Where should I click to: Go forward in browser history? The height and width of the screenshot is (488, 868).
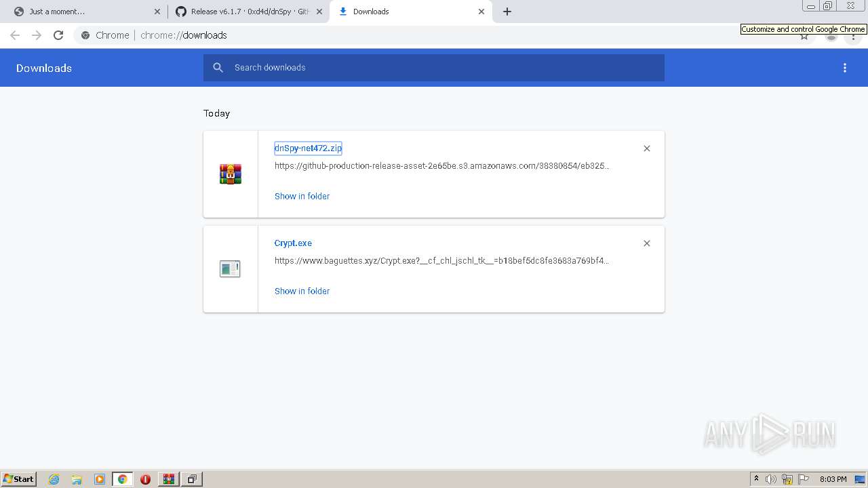tap(37, 35)
